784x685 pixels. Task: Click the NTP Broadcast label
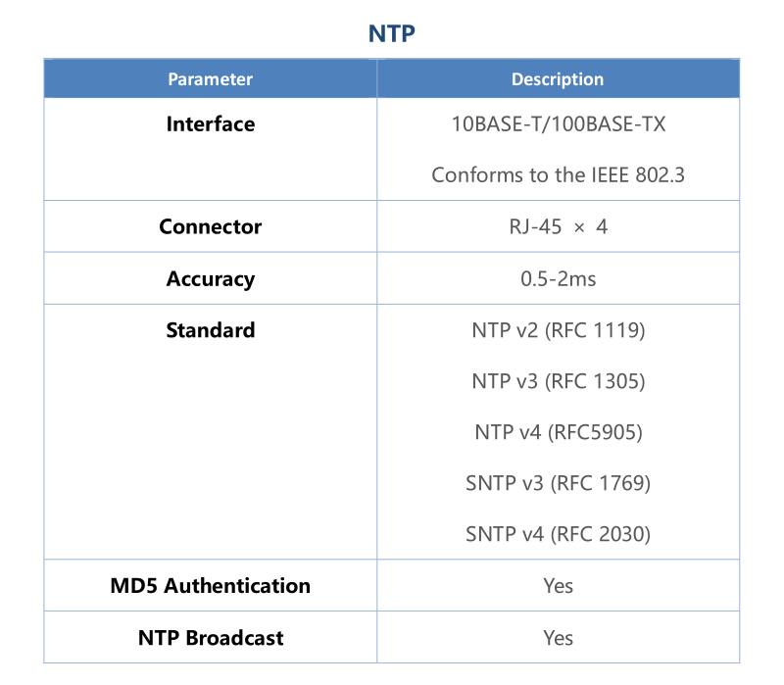tap(210, 638)
